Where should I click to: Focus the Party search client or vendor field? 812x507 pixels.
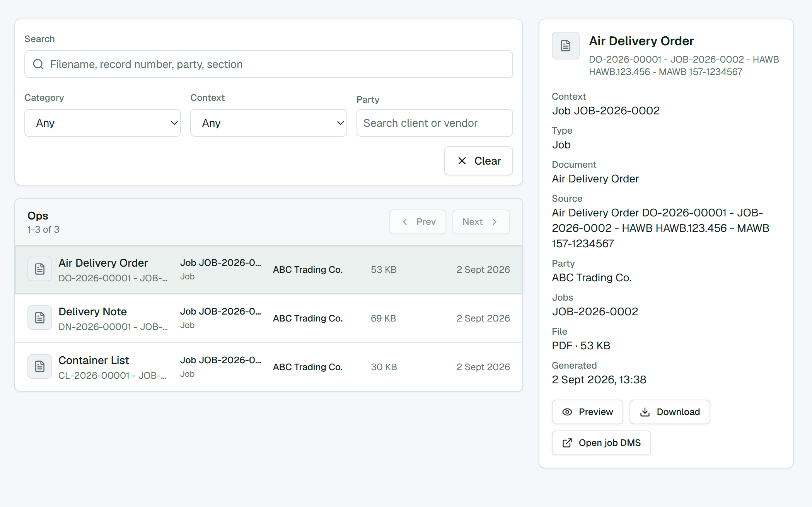pyautogui.click(x=435, y=123)
